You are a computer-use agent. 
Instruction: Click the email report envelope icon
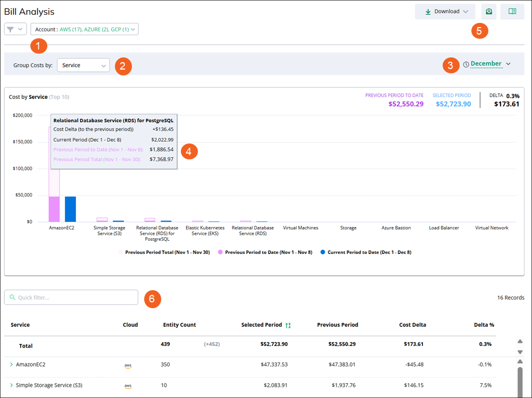488,11
